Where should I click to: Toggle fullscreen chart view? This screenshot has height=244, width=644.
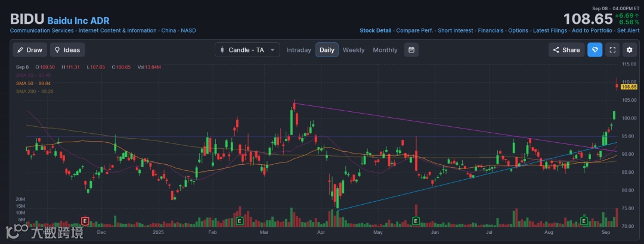tap(612, 49)
